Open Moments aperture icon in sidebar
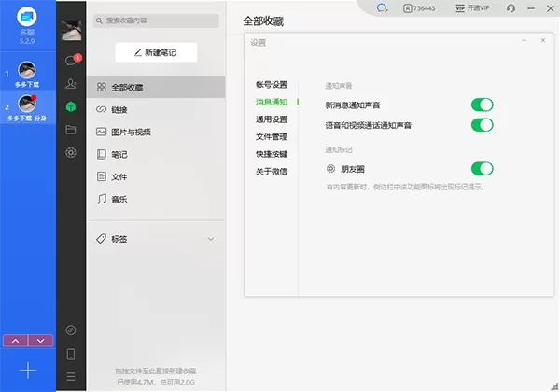The image size is (560, 392). coord(71,153)
